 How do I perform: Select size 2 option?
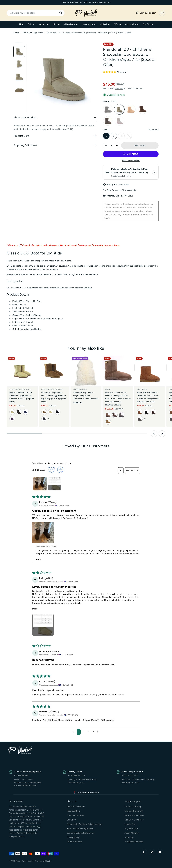[x=114, y=136]
